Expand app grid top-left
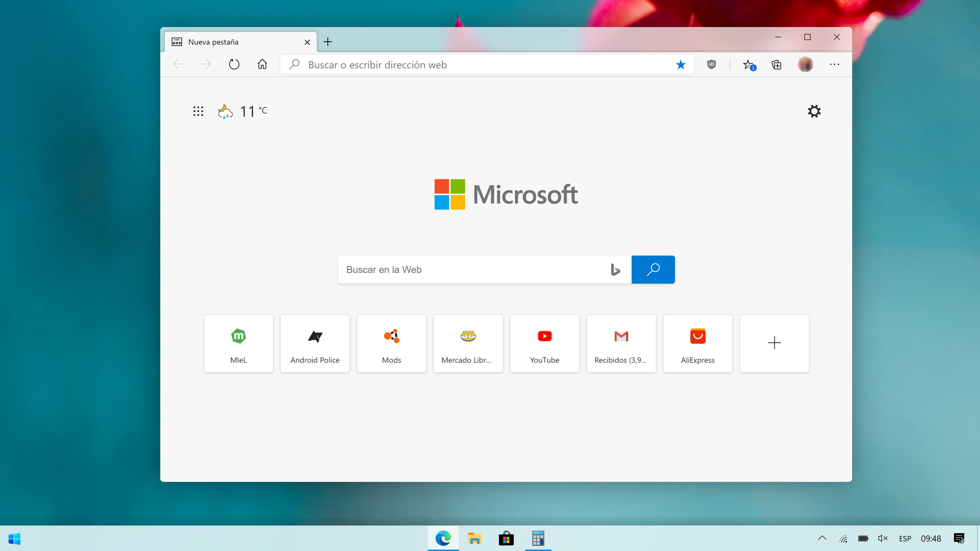980x551 pixels. [x=198, y=110]
